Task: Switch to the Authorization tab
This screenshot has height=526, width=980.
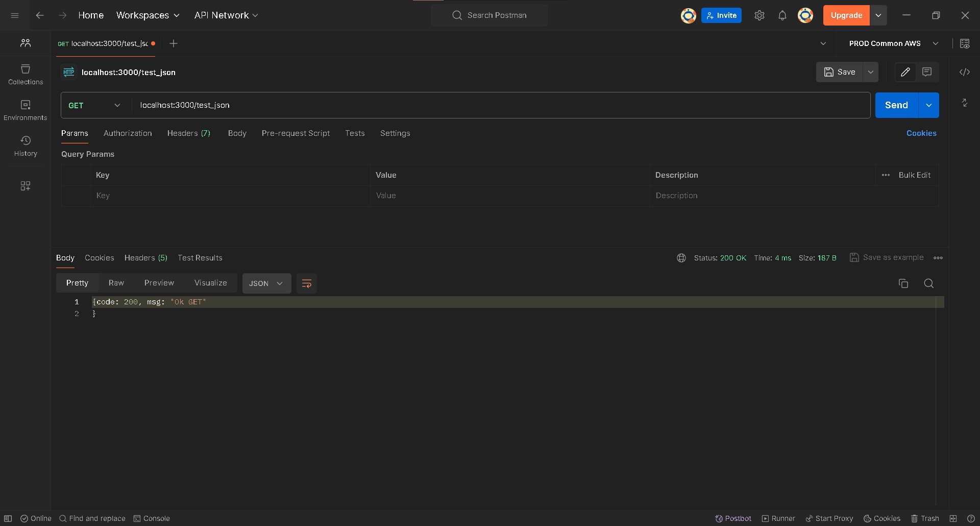Action: (128, 133)
